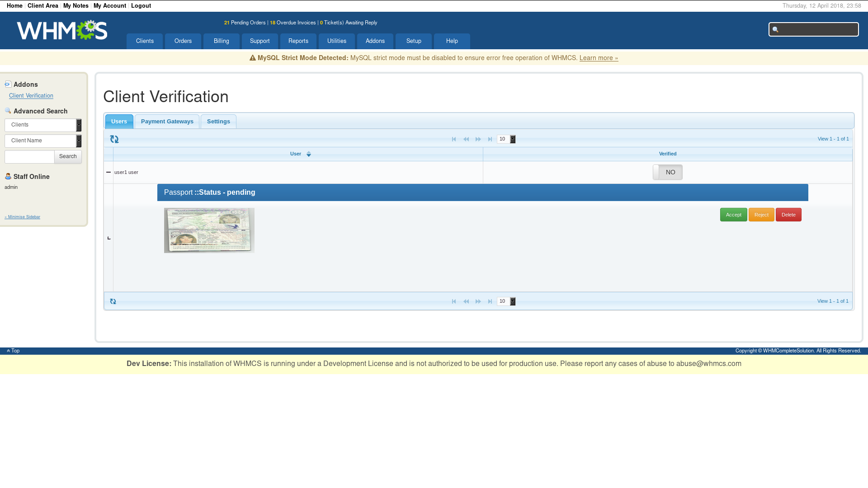The width and height of the screenshot is (868, 488).
Task: Go to first page in top pager
Action: 454,139
